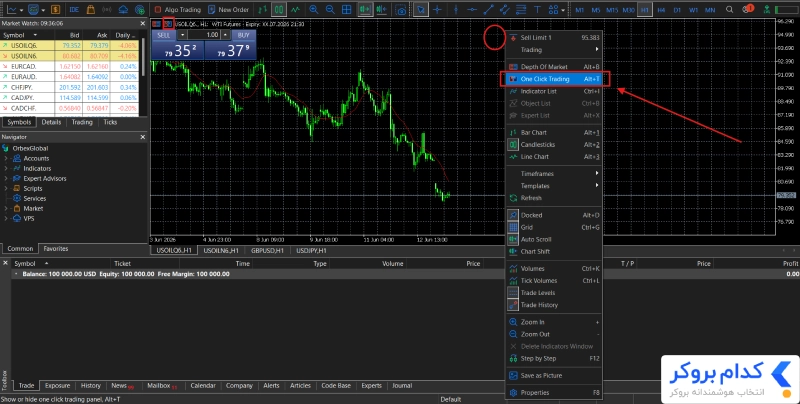Open the Calendar tab in Toolbox
Screen dimensions: 800x404
pos(203,386)
